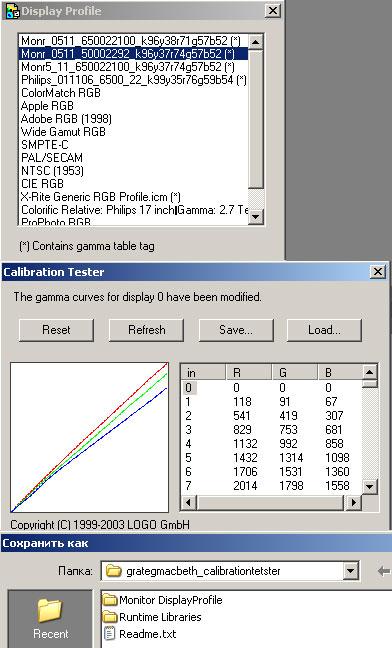Click gamma table scroll right arrow
The height and width of the screenshot is (648, 392).
tap(354, 503)
